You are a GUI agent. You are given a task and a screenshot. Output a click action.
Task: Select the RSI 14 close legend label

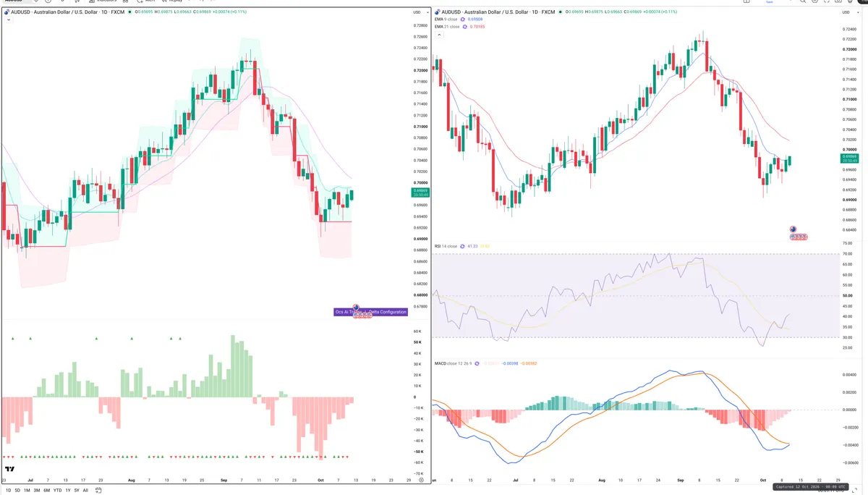pyautogui.click(x=446, y=246)
